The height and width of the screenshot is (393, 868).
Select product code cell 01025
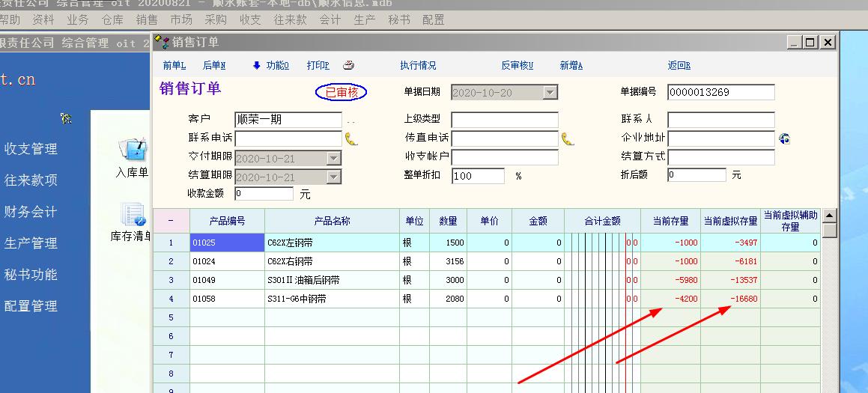click(x=227, y=243)
